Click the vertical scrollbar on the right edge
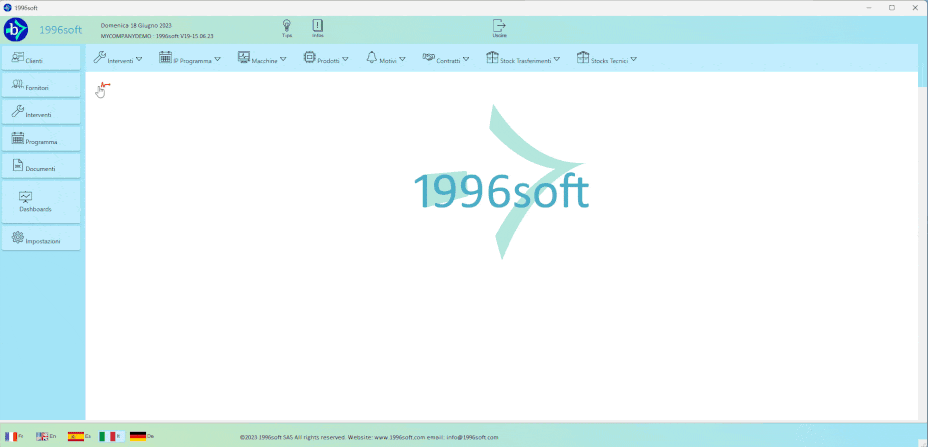Viewport: 928px width, 447px height. pos(923,246)
